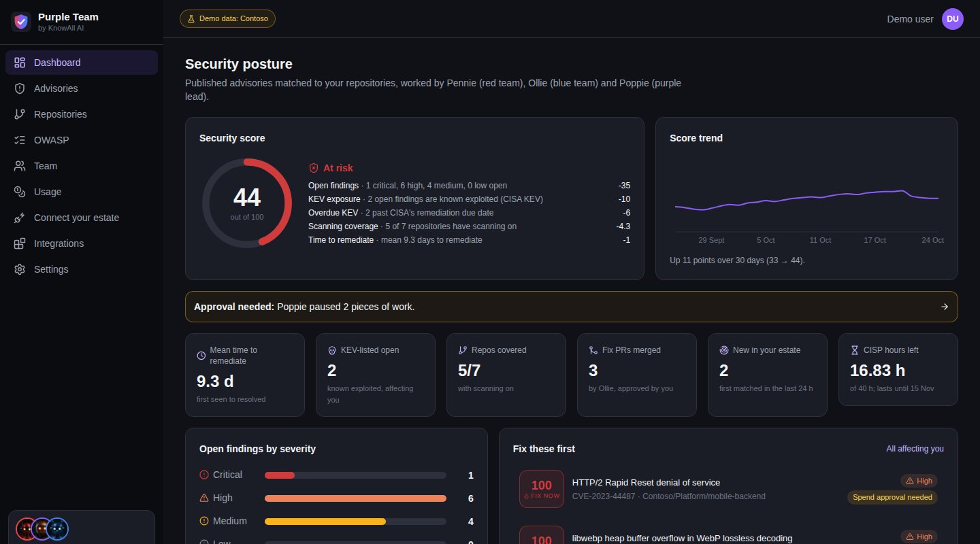Click the arrow on Approval needed banner
Image resolution: width=980 pixels, height=544 pixels.
click(x=945, y=307)
